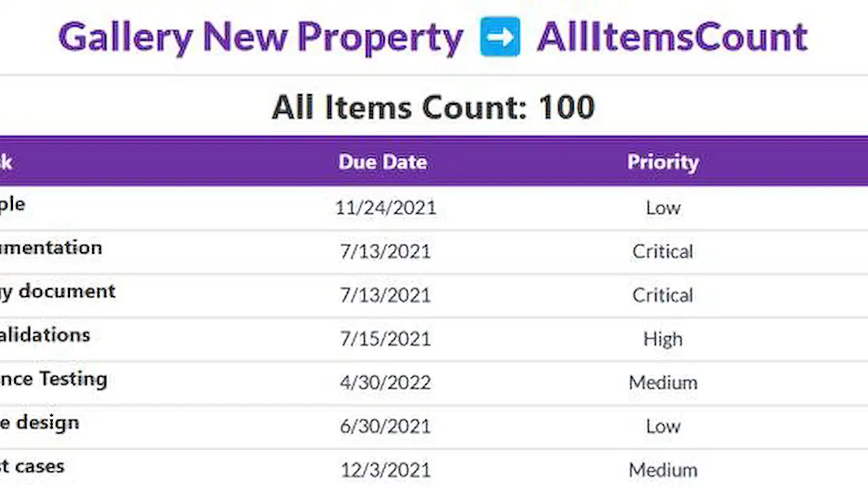
Task: Click the 'AllItemsCount' heading text
Action: 672,37
